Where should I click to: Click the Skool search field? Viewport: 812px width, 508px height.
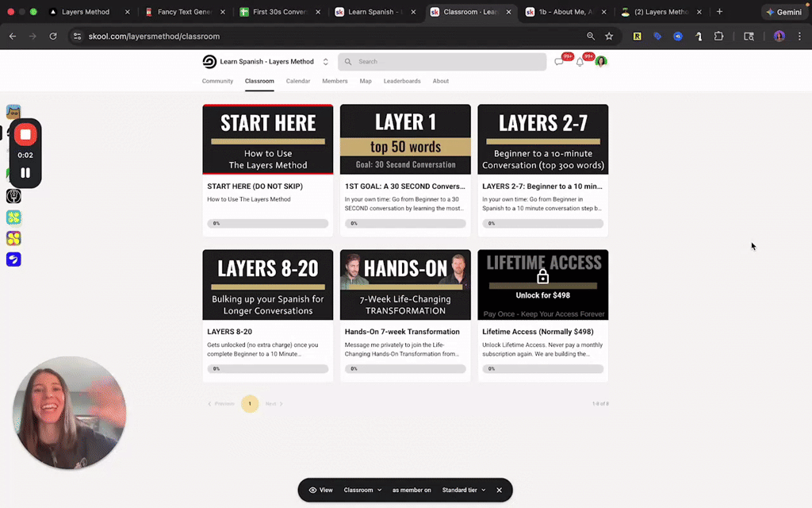pyautogui.click(x=442, y=61)
